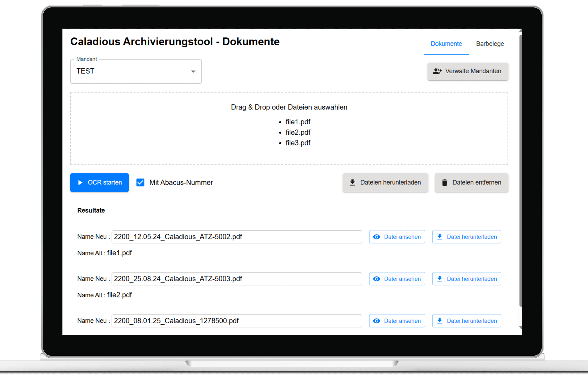588x376 pixels.
Task: Click the Caladious Archivierungstool - Dokumente title
Action: pos(175,42)
